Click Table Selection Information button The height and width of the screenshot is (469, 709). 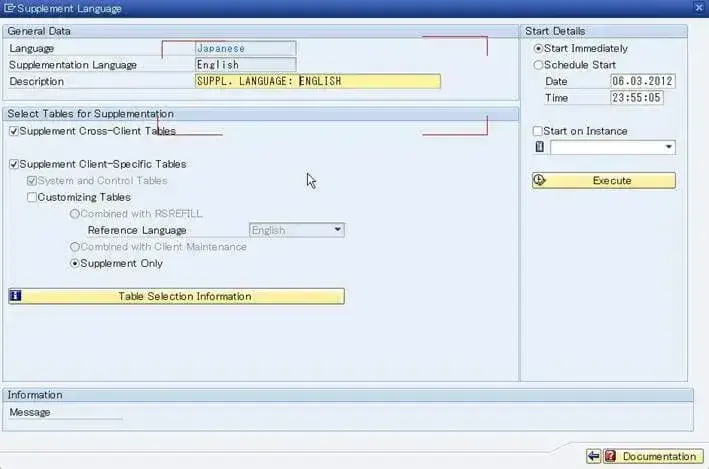click(176, 296)
